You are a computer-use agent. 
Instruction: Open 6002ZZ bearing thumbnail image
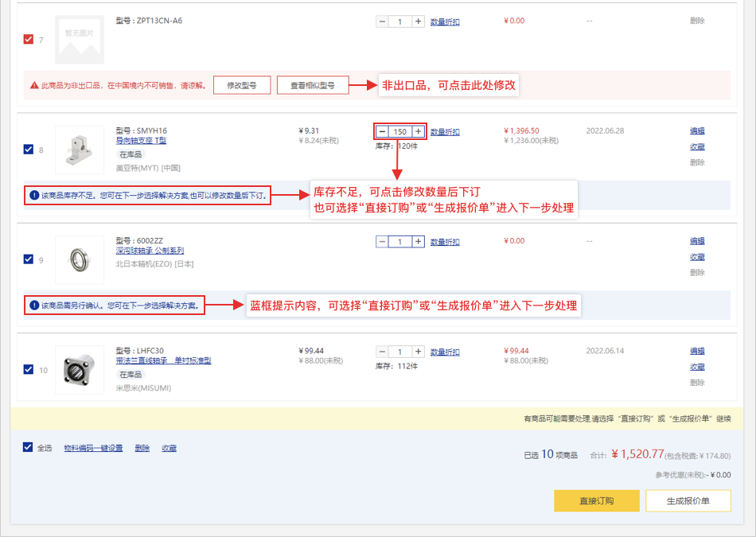tap(80, 259)
